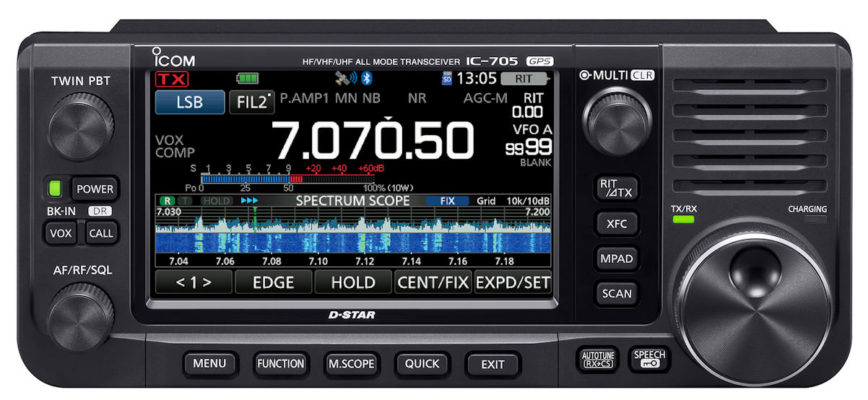Viewport: 868px width, 400px height.
Task: Open the FUNCTION screen button
Action: coord(281,363)
